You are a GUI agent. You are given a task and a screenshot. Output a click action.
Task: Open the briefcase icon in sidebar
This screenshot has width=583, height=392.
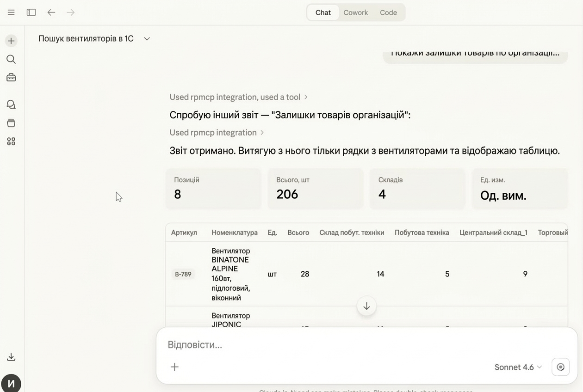(x=11, y=78)
